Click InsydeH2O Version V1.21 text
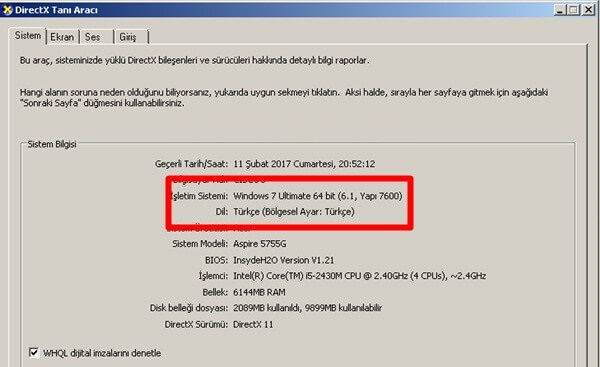The image size is (600, 367). coord(284,260)
